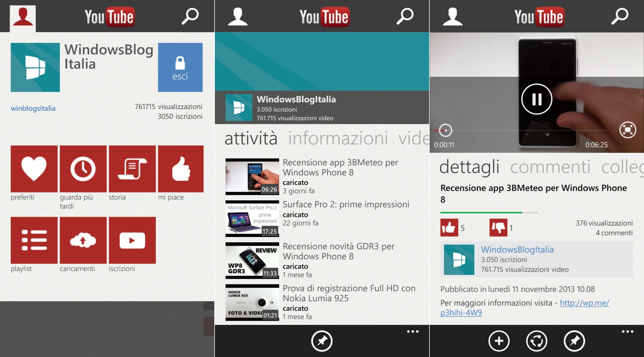Open search in the middle screen header
This screenshot has width=644, height=357.
[405, 16]
